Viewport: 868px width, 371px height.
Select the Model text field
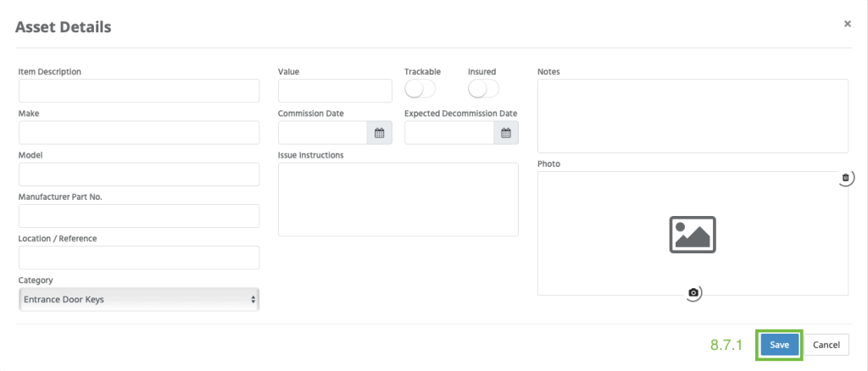139,174
